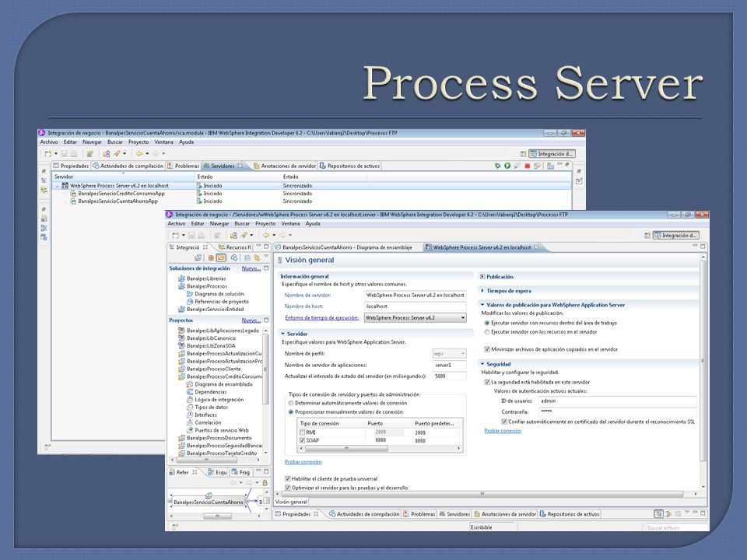Click the New wizard icon in back window toolbar
747x560 pixels.
click(x=48, y=154)
